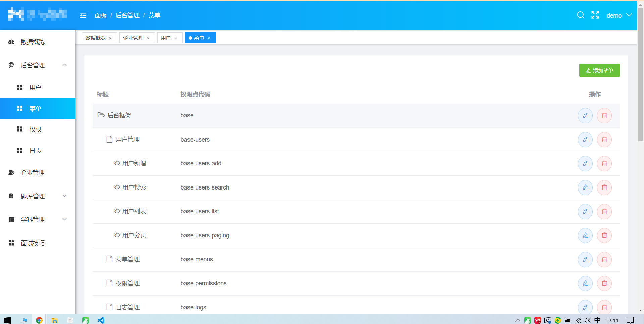Edit the 后台框架 row

pos(585,116)
